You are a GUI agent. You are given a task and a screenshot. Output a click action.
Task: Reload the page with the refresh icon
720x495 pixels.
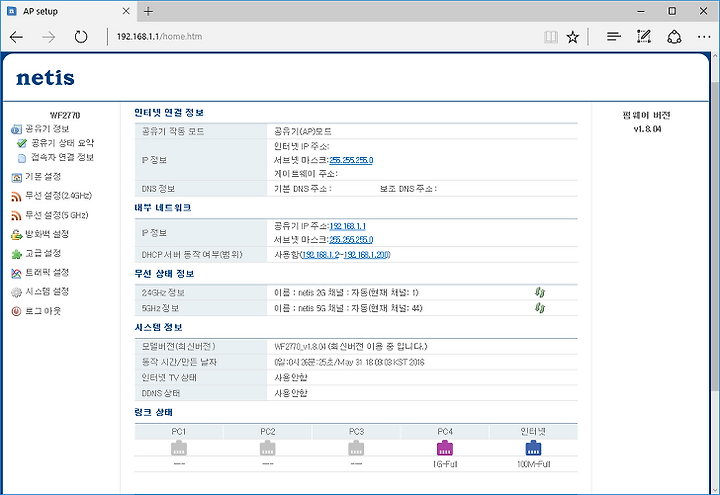81,36
